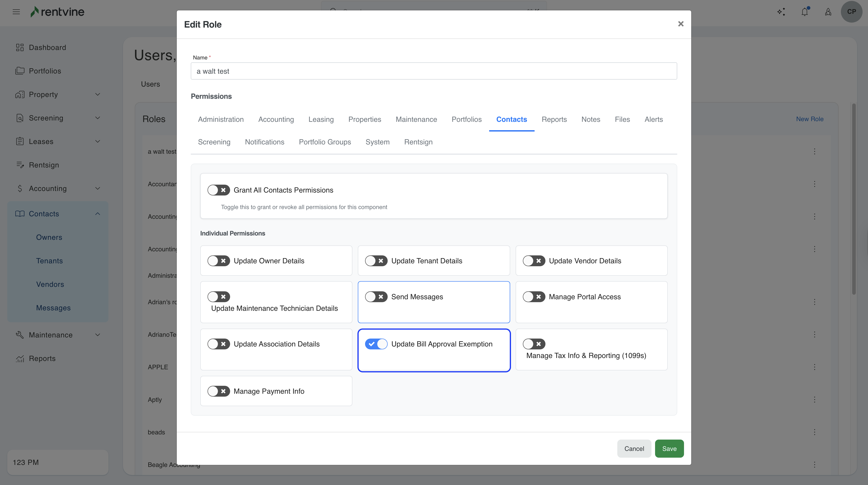Expand the Maintenance sidebar menu chevron
The image size is (868, 485).
click(97, 335)
